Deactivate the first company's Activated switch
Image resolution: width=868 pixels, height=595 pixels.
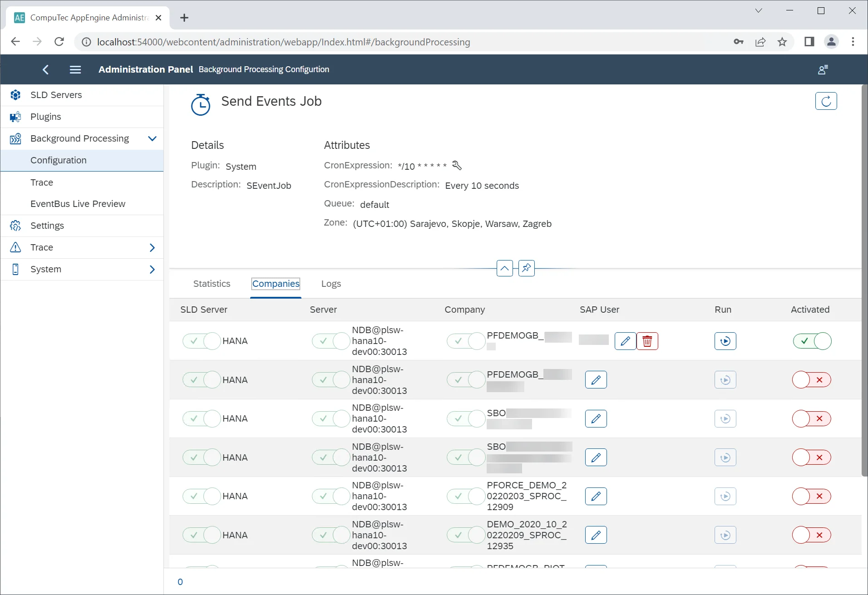pos(812,341)
